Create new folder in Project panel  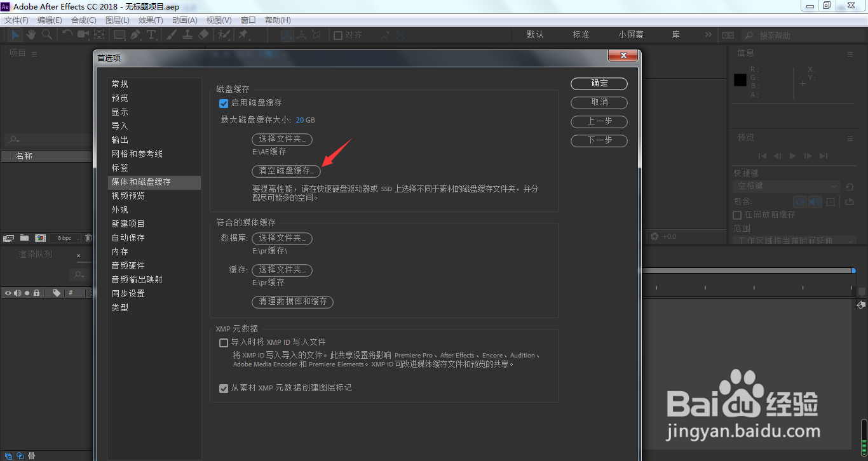tap(24, 238)
